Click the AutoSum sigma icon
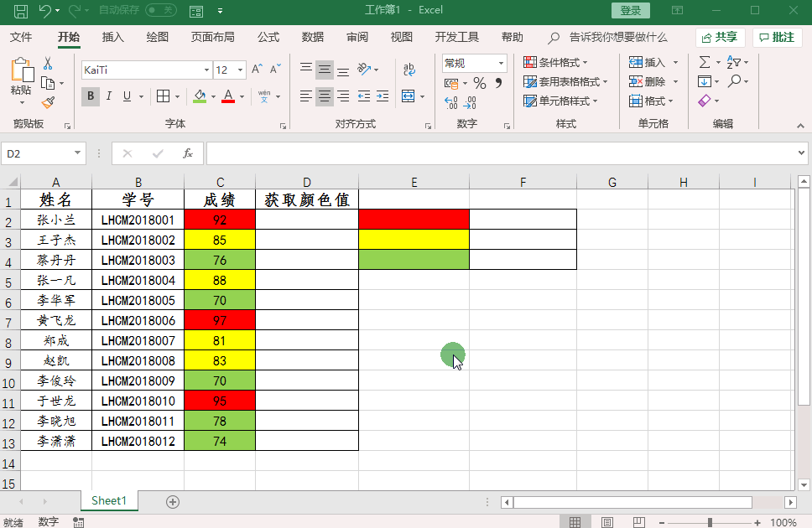 705,62
